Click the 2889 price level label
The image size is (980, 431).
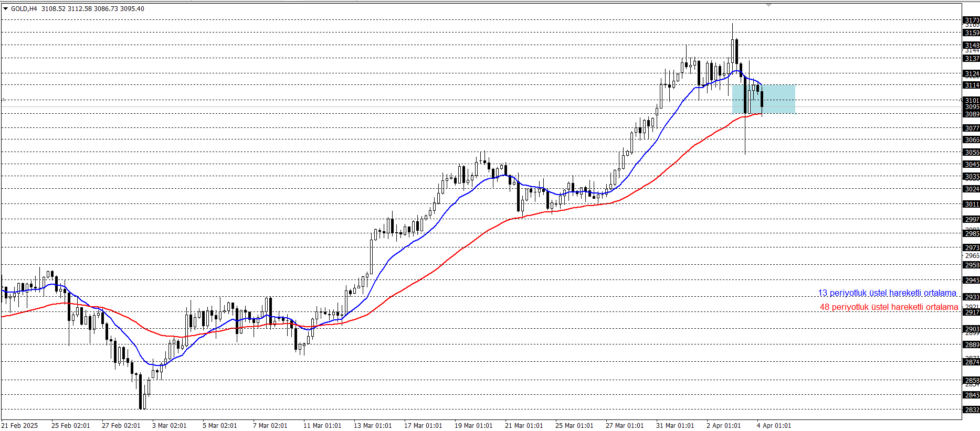pyautogui.click(x=972, y=345)
